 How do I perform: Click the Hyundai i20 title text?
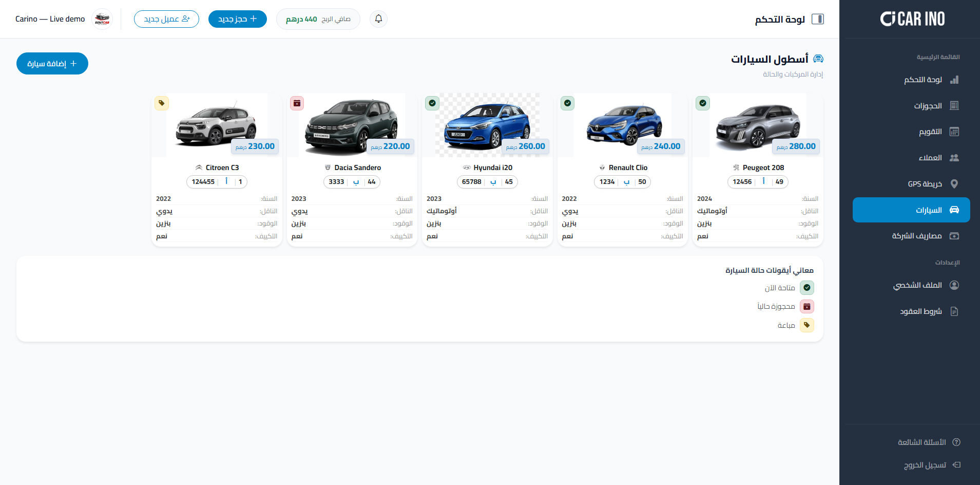coord(493,167)
